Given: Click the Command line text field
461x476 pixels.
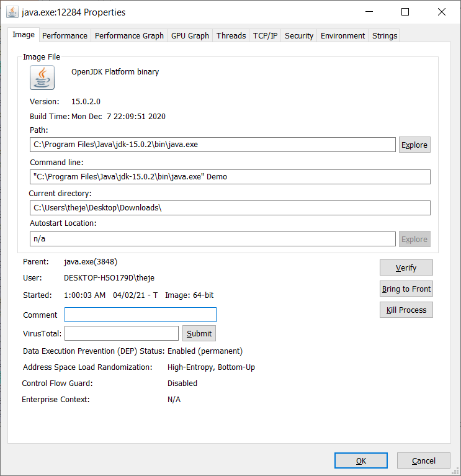Looking at the screenshot, I should pos(230,177).
